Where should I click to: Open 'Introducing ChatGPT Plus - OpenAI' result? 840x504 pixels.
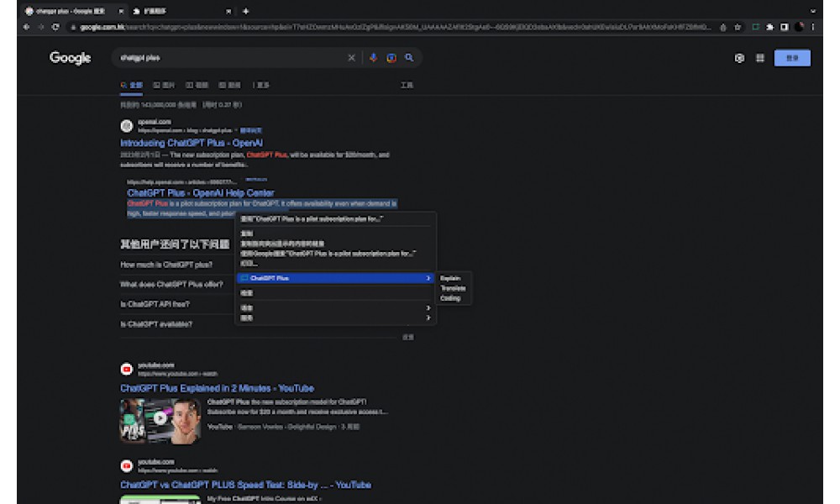(192, 143)
